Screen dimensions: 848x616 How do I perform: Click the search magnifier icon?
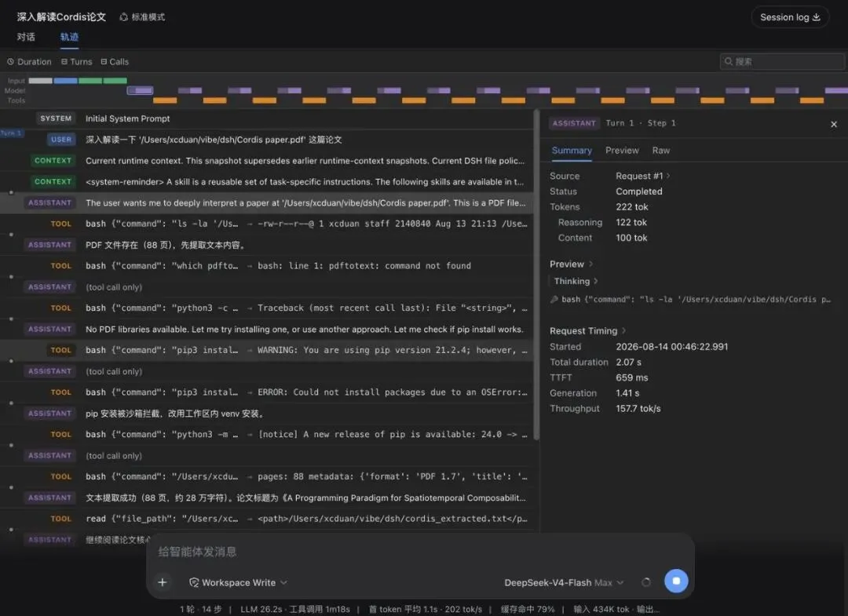[x=729, y=61]
